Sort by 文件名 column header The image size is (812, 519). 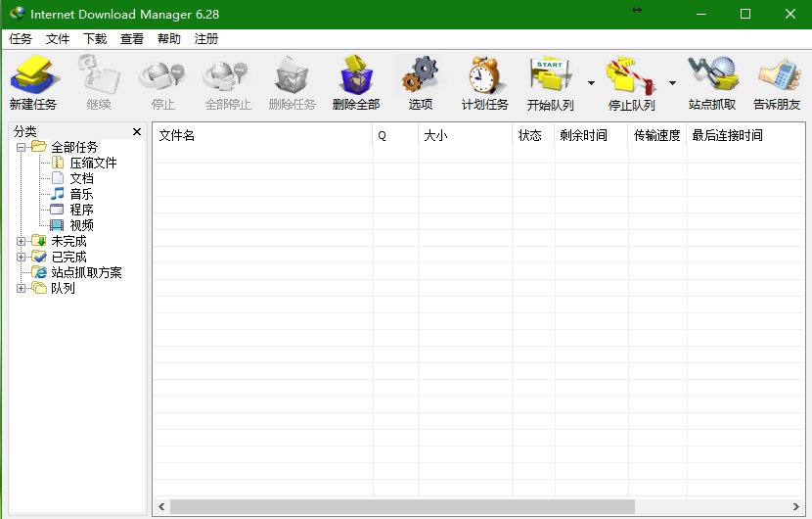[262, 136]
